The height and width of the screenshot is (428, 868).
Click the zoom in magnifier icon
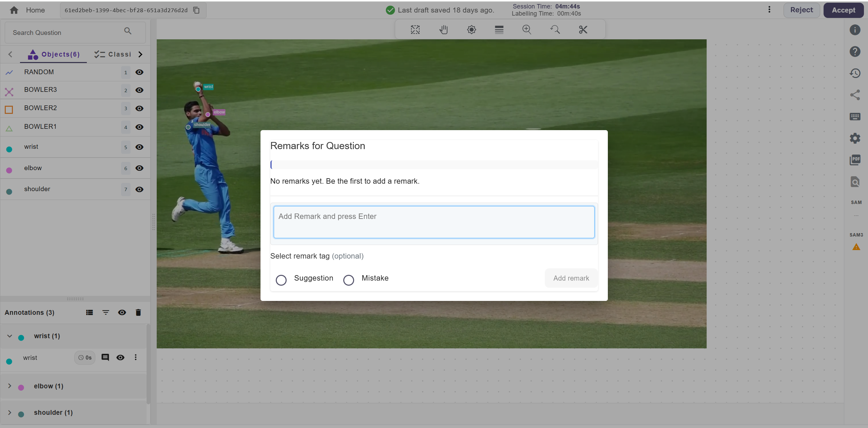[526, 30]
